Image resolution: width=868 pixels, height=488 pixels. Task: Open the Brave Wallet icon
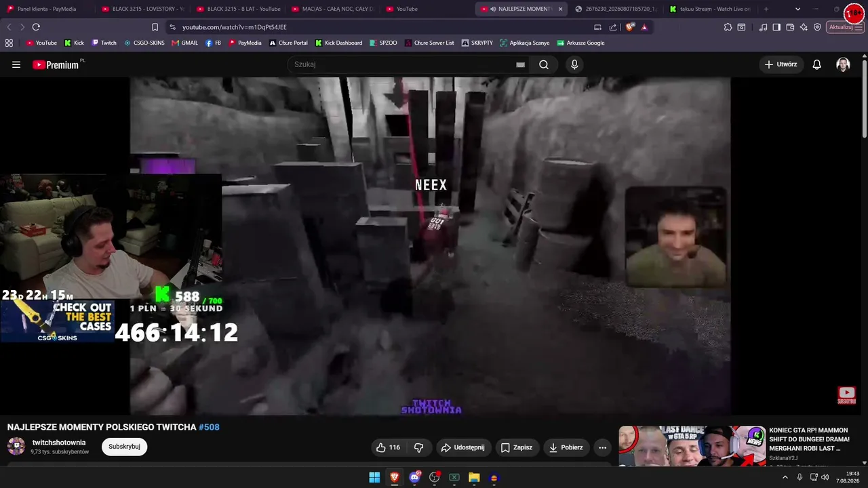point(790,27)
